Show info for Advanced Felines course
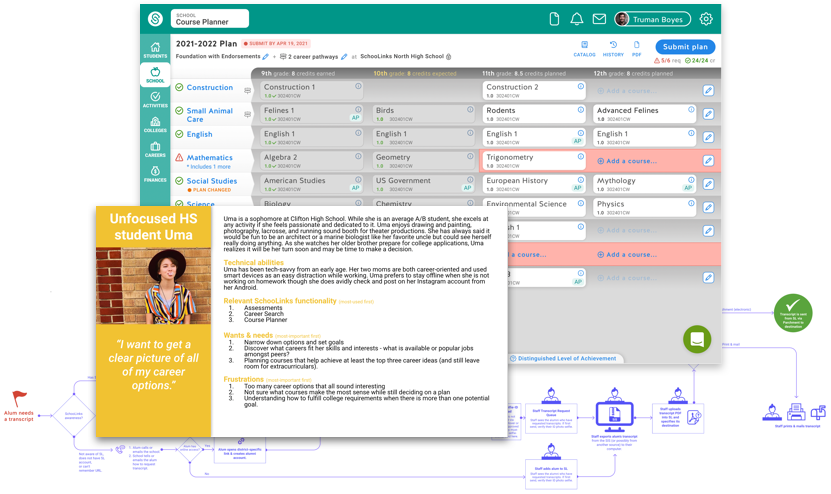The width and height of the screenshot is (831, 494). tap(691, 110)
